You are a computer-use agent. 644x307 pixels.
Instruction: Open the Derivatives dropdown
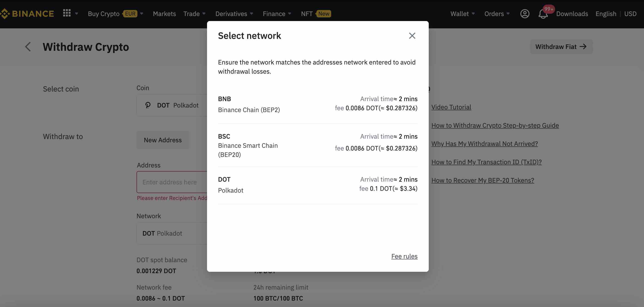tap(231, 14)
